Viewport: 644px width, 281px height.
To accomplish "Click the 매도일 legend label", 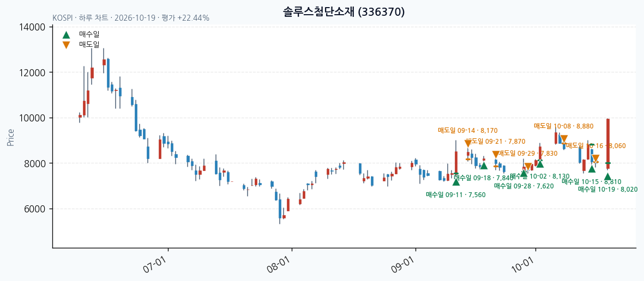I will (x=89, y=44).
